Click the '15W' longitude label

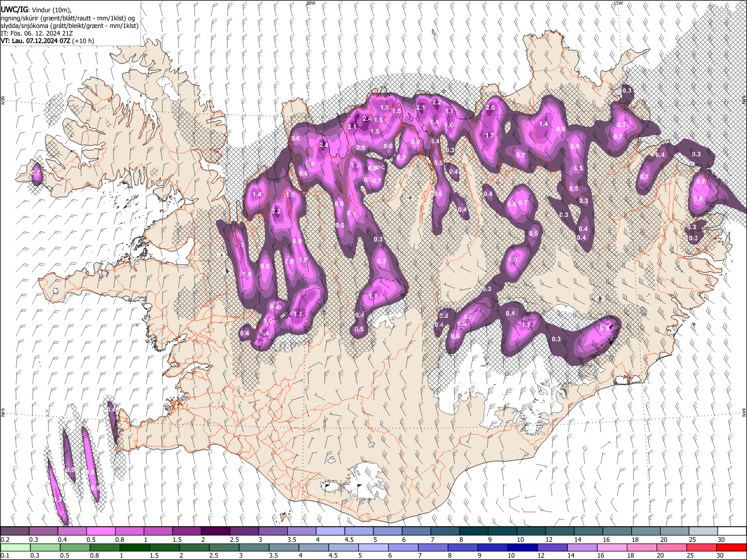618,3
